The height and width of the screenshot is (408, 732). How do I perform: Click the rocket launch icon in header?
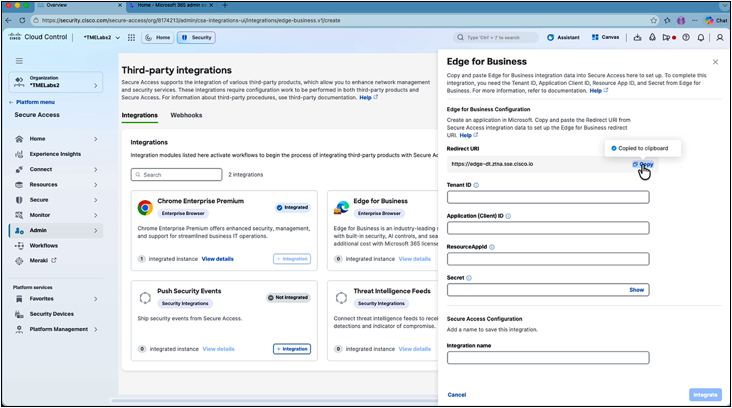tap(652, 37)
